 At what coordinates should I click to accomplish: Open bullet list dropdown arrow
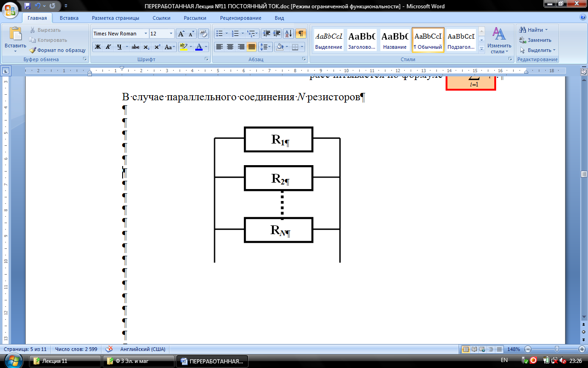[x=226, y=34]
